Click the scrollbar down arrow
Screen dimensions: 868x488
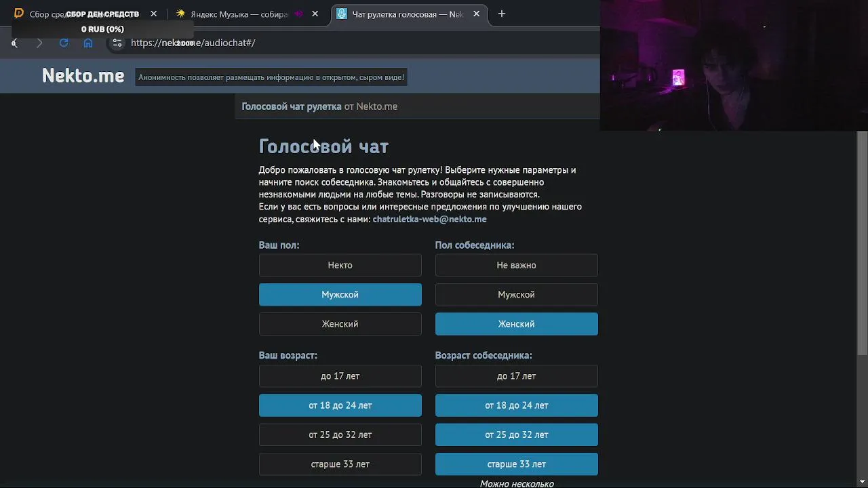point(863,482)
